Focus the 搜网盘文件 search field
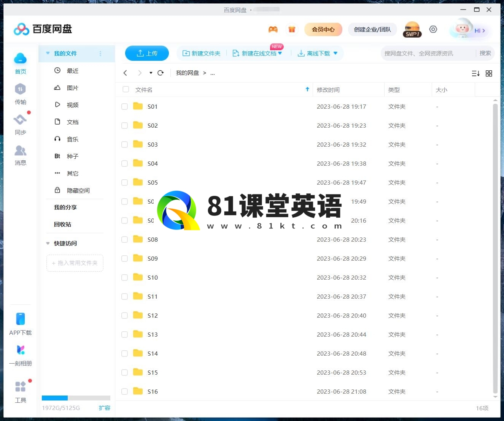Screen dimensions: 504x421 coord(428,53)
